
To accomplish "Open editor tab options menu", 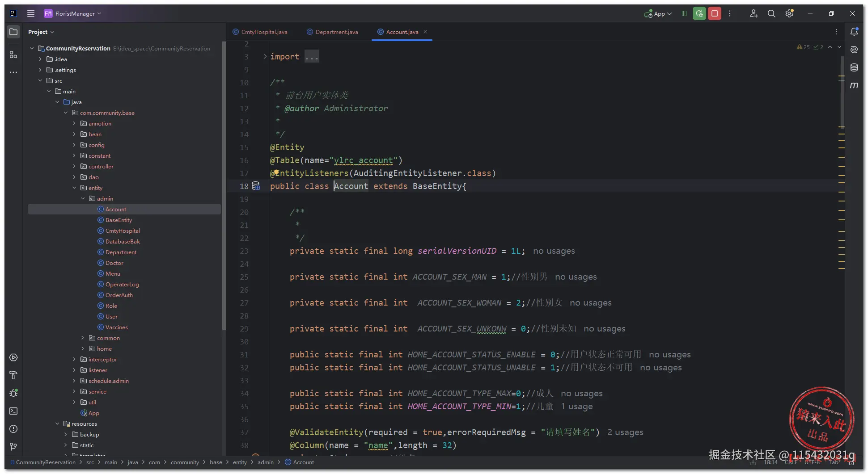I will (x=836, y=32).
